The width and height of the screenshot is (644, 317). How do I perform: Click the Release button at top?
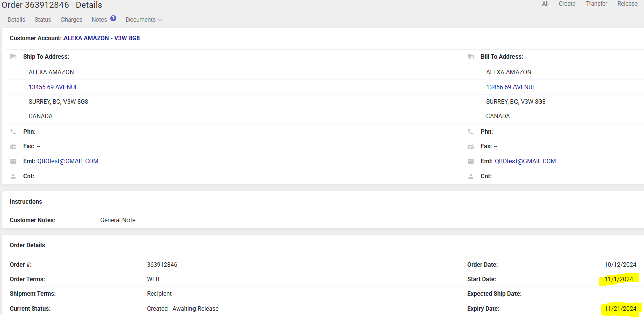[627, 4]
